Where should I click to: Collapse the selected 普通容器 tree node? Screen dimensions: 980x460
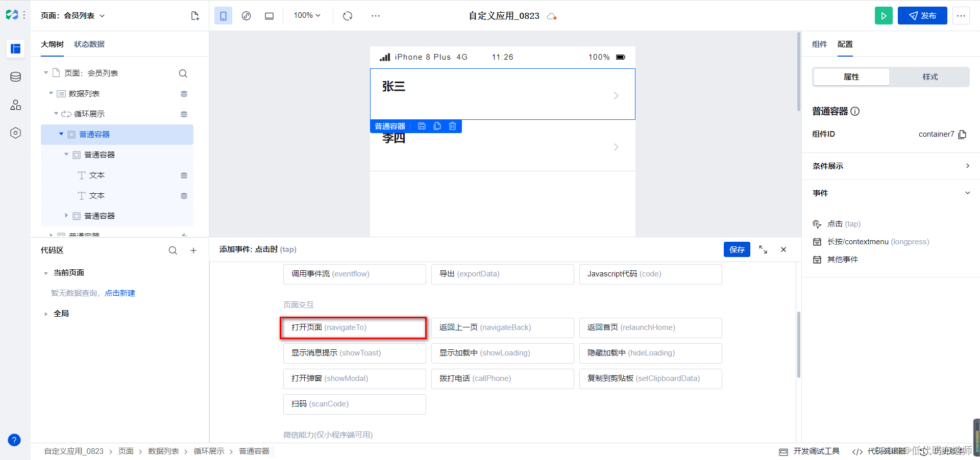(x=61, y=134)
